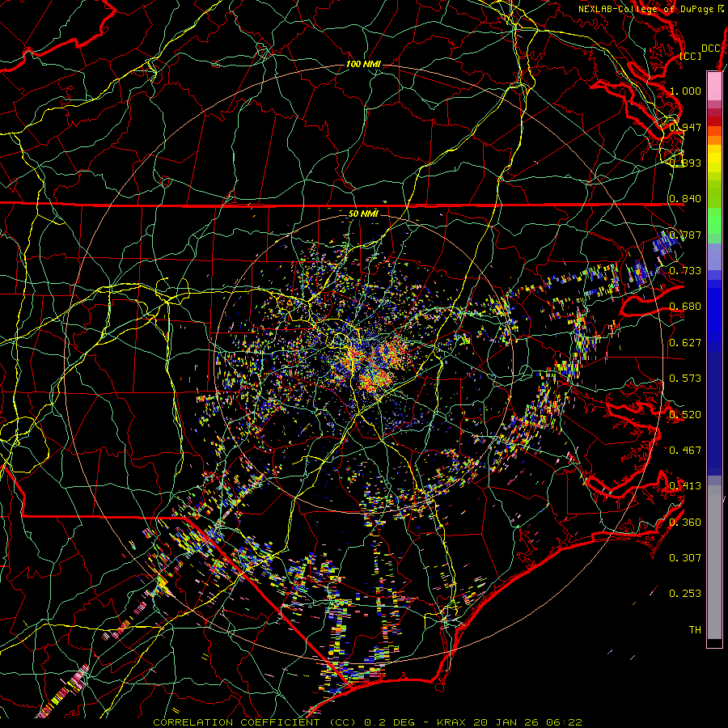Click the 0.893 scale value
Image resolution: width=728 pixels, height=728 pixels.
[685, 163]
